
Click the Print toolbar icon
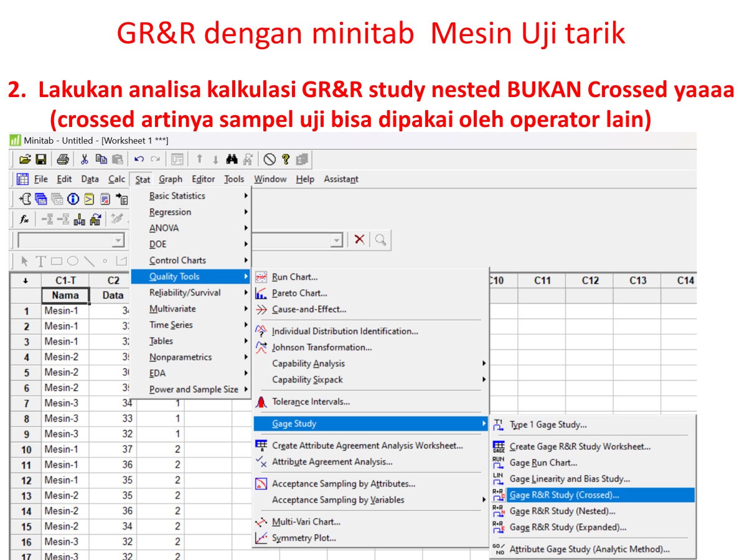click(x=63, y=158)
